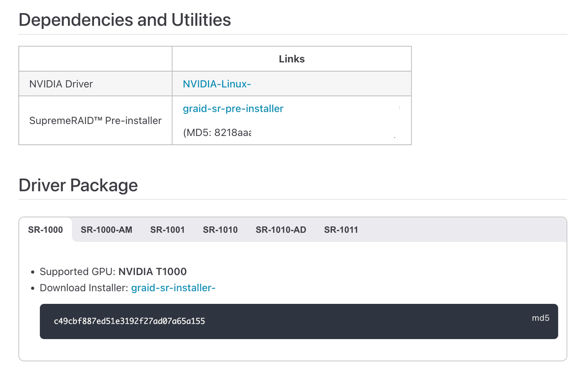
Task: Select the SR-1000 tab
Action: point(45,229)
